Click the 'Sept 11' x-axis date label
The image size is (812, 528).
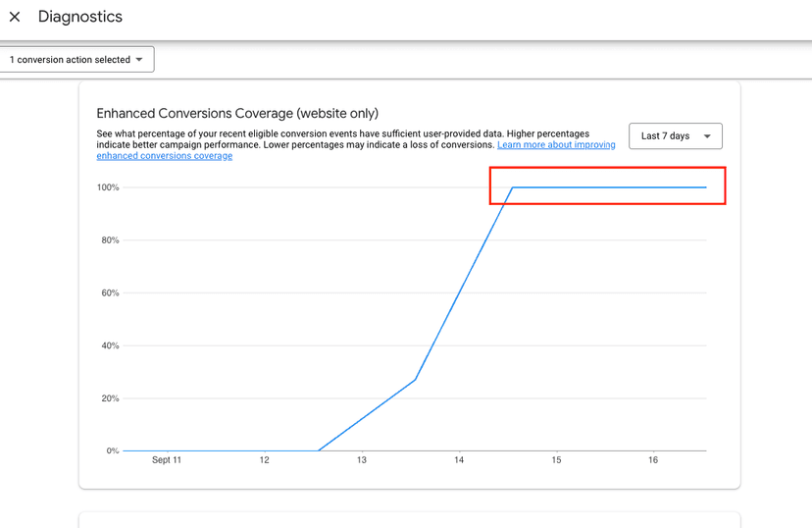click(167, 460)
